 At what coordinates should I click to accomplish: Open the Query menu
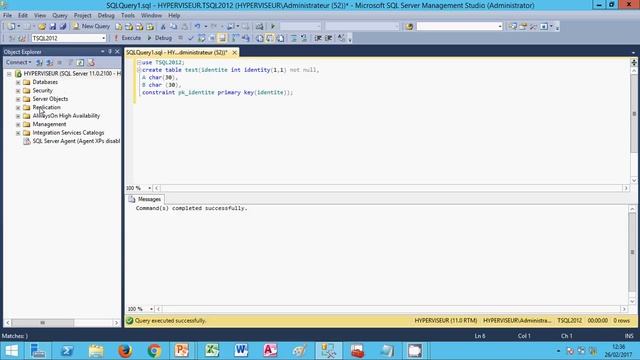point(60,16)
